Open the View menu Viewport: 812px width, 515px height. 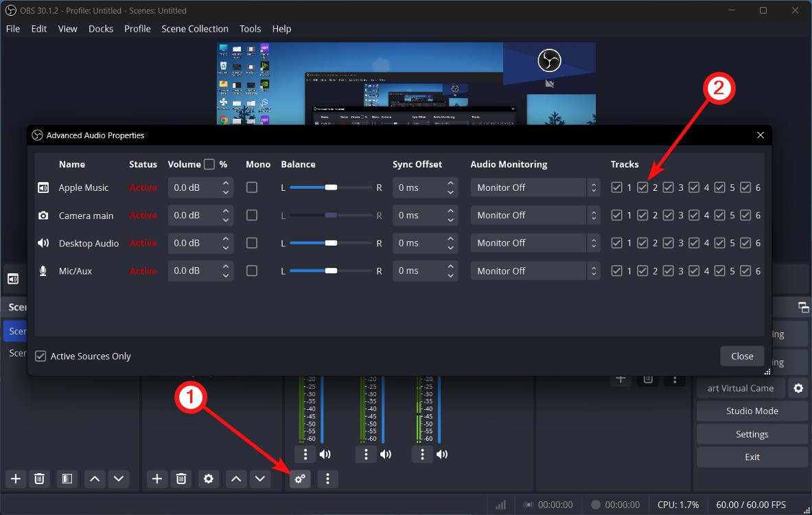(x=67, y=29)
